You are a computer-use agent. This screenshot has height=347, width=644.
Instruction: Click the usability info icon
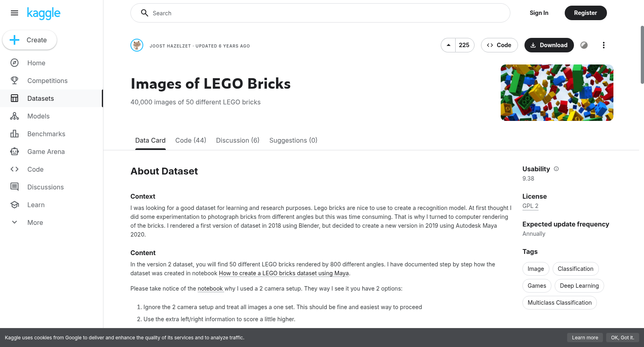tap(556, 169)
